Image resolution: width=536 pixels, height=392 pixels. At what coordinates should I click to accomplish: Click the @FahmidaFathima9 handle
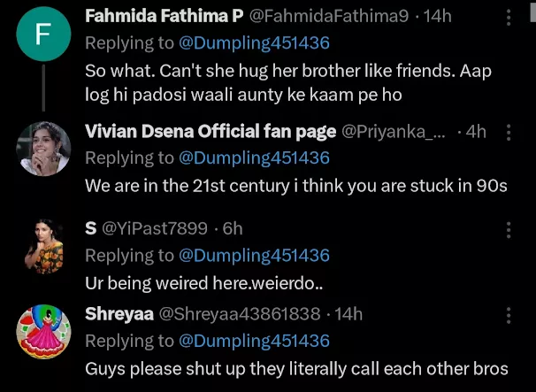coord(318,16)
